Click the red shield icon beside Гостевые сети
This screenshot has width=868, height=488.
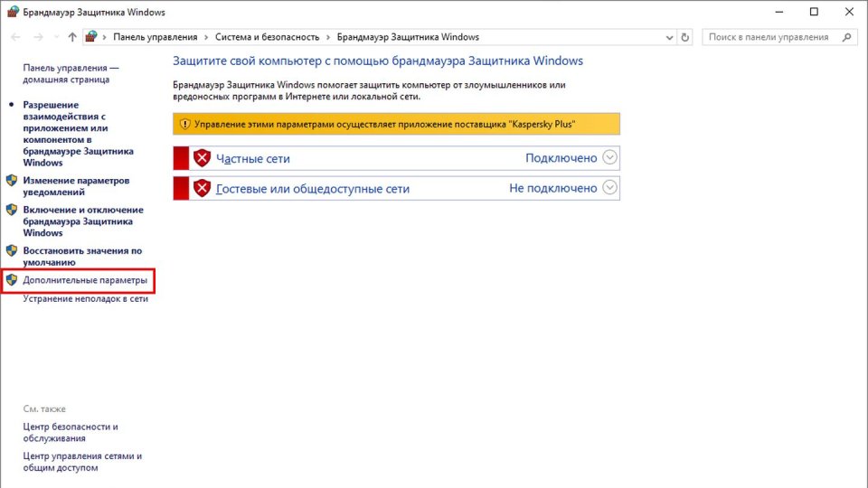coord(202,188)
